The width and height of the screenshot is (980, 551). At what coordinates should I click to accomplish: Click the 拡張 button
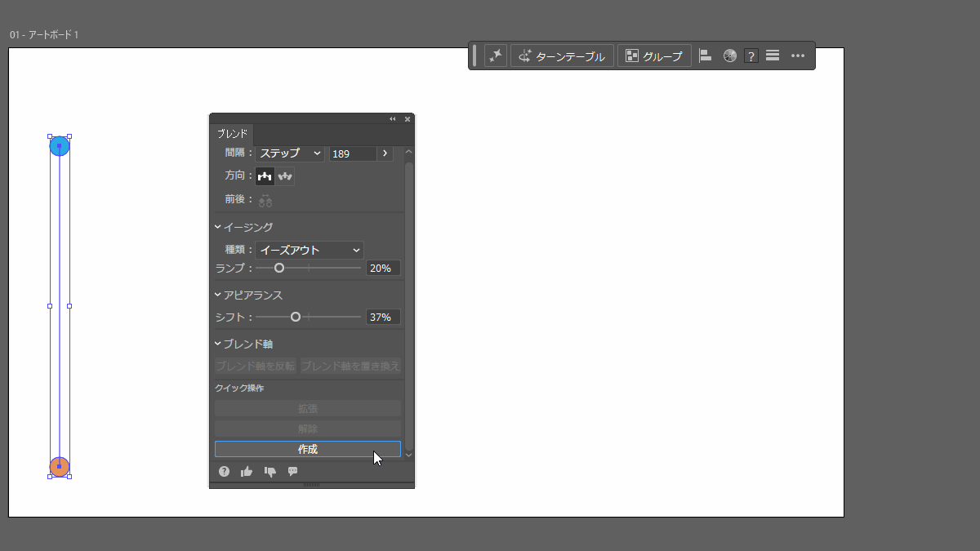click(308, 408)
